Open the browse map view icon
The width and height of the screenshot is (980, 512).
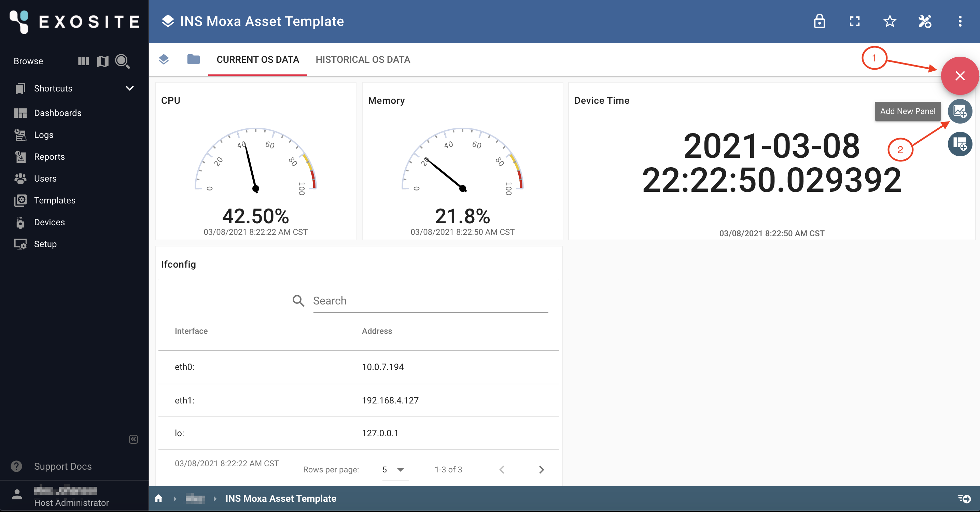(103, 61)
